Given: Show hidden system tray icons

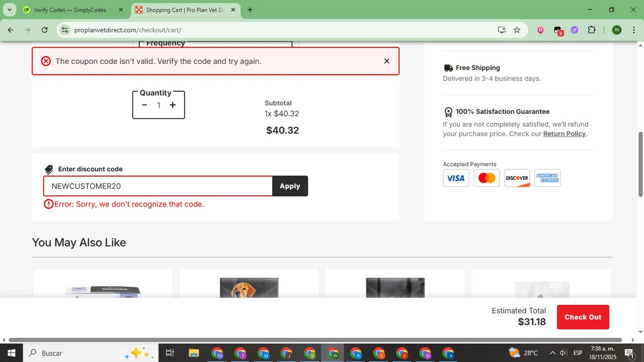Looking at the screenshot, I should pyautogui.click(x=552, y=353).
